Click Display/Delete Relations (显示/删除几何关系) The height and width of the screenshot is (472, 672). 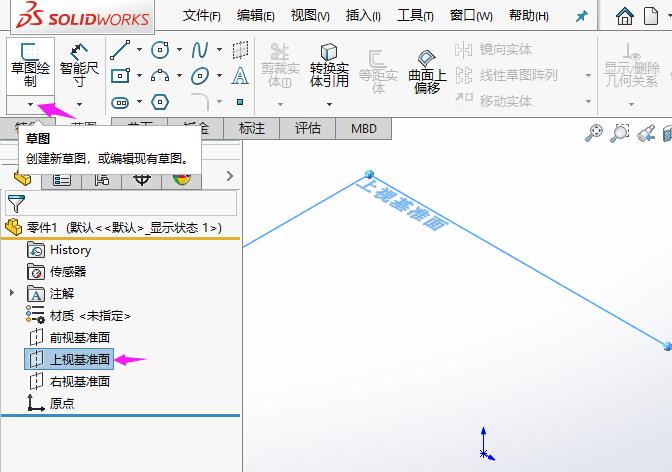coord(632,65)
